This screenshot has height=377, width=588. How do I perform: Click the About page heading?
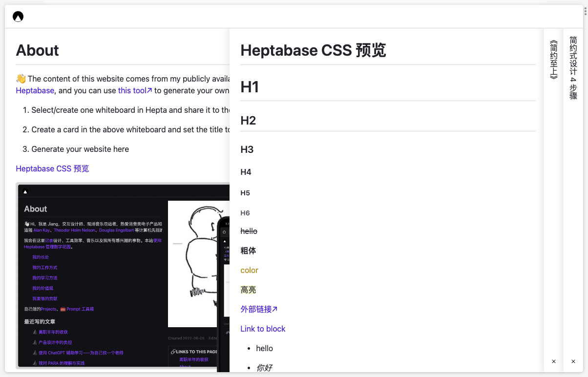[37, 50]
